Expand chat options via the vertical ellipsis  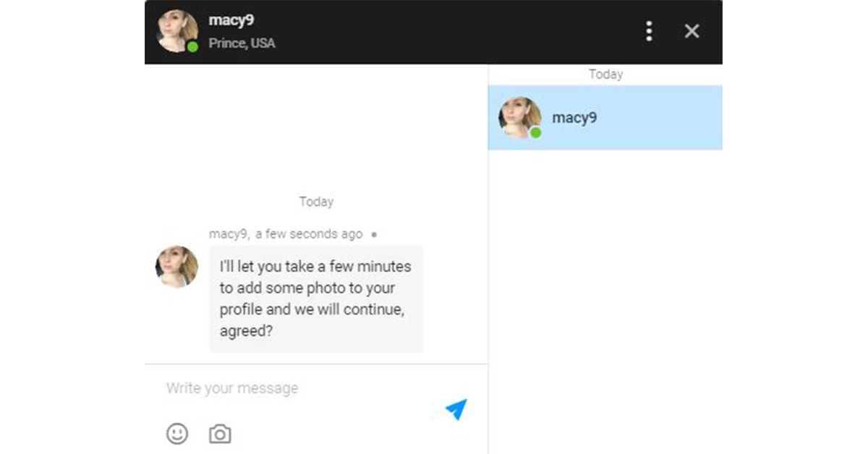coord(649,31)
